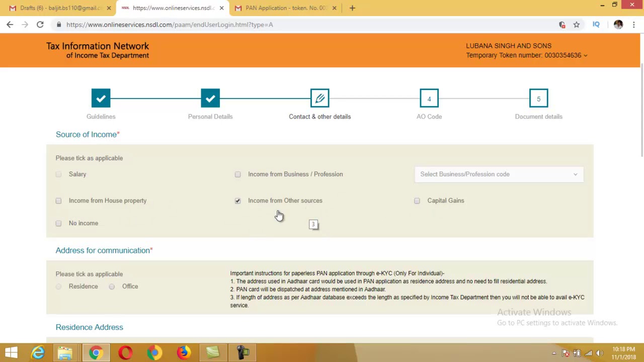
Task: Click the volume speaker tray icon
Action: click(599, 353)
